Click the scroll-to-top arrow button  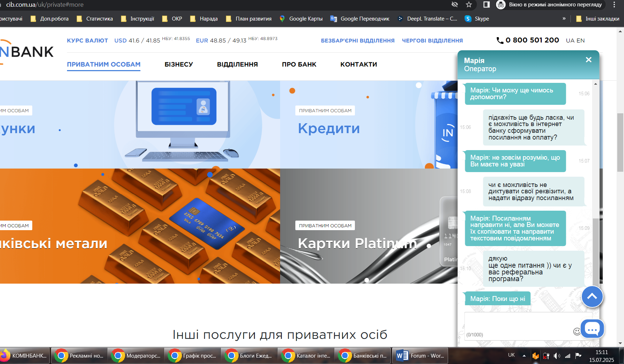pos(592,297)
